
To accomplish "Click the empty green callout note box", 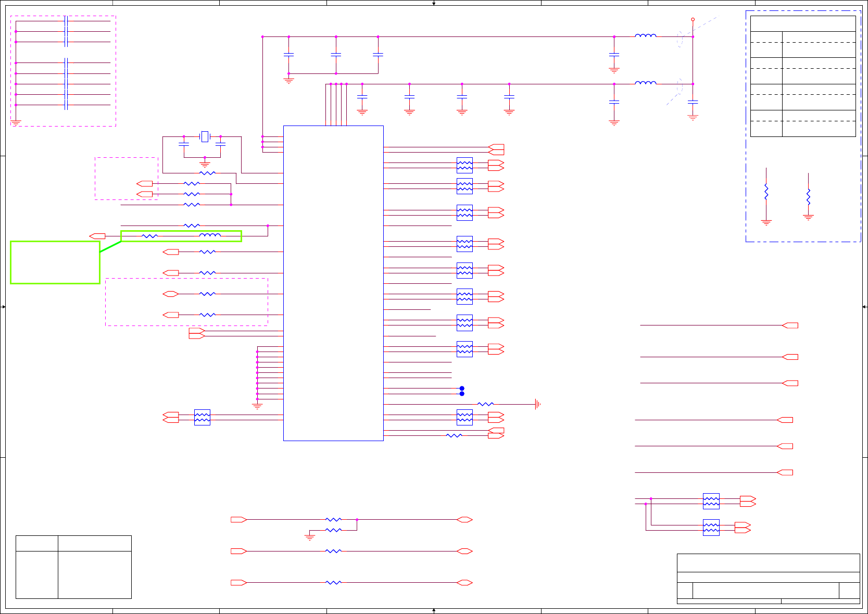I will click(x=55, y=262).
